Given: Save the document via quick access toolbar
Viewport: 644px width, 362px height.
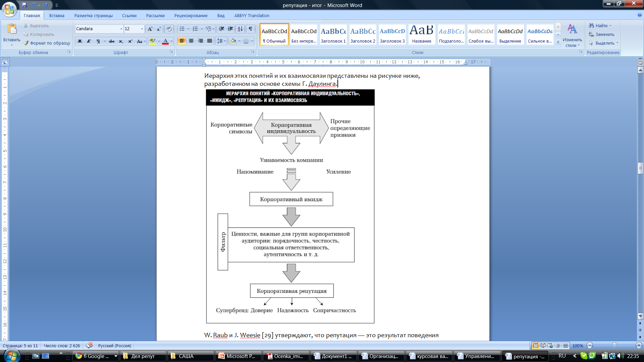Looking at the screenshot, I should 24,5.
